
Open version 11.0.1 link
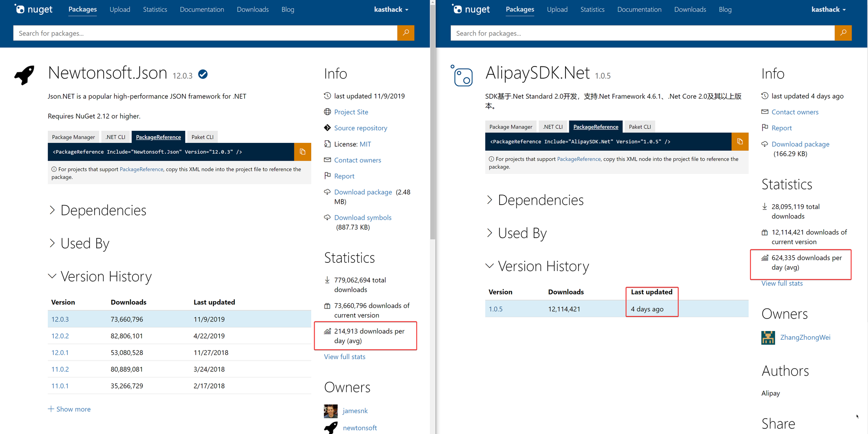[x=60, y=386]
